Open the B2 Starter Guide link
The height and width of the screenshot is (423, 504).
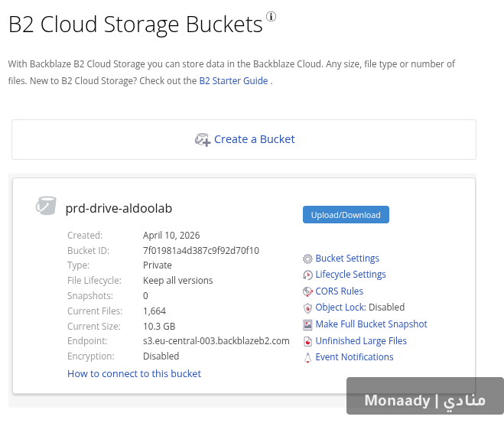tap(233, 80)
